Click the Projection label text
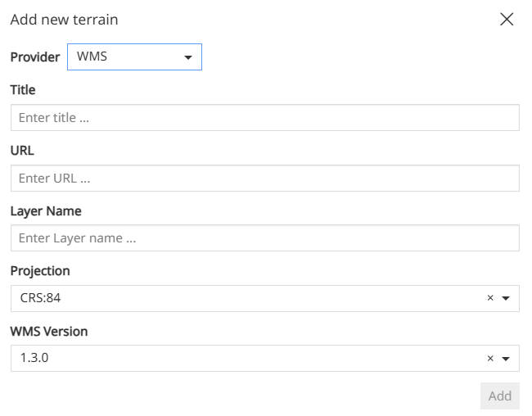Image resolution: width=532 pixels, height=416 pixels. point(40,271)
